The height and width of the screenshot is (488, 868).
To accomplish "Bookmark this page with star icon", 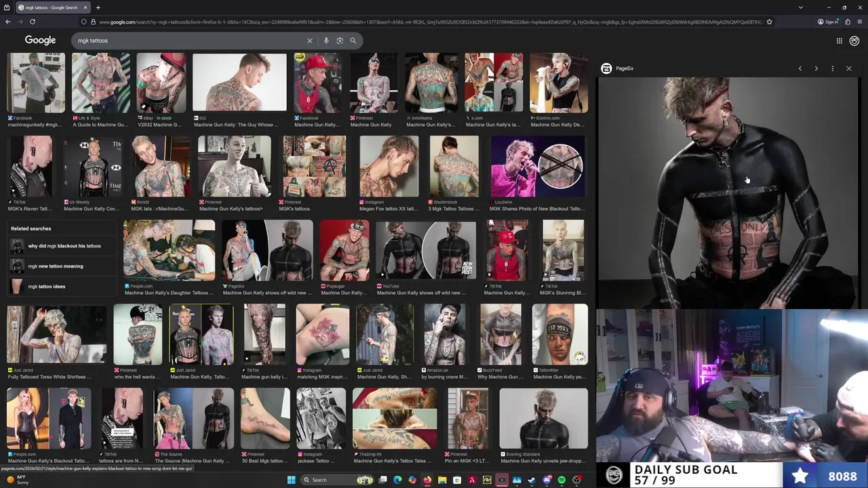I will (x=769, y=22).
